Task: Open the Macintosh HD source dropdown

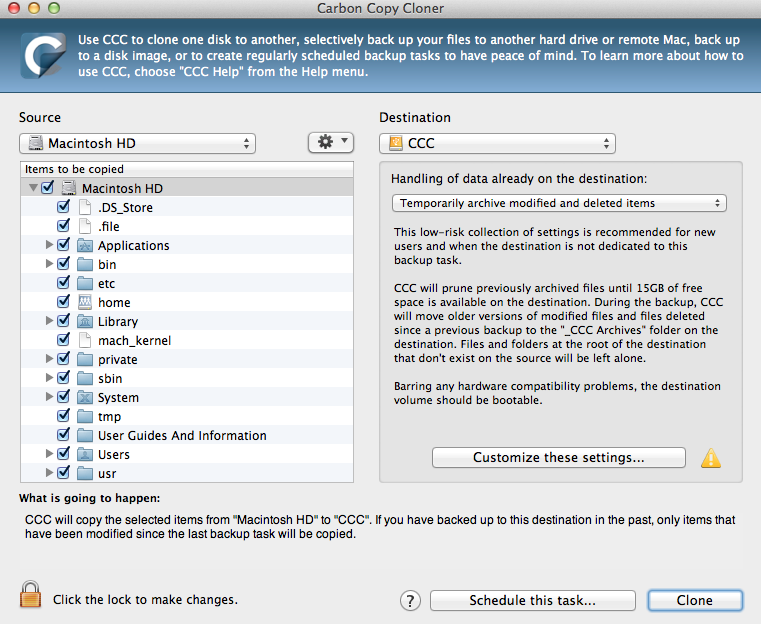Action: [137, 143]
